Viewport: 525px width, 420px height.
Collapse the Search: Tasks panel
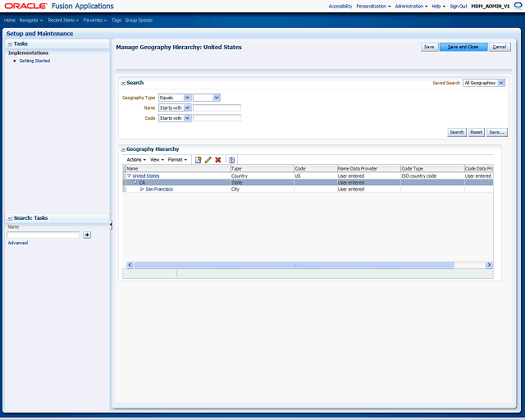point(10,218)
